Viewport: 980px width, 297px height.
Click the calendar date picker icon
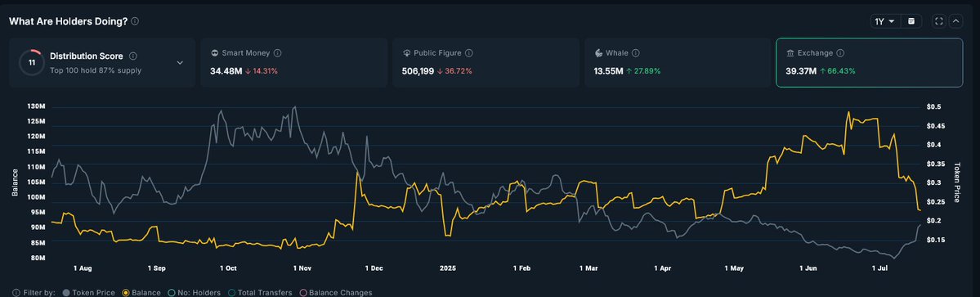(x=911, y=21)
